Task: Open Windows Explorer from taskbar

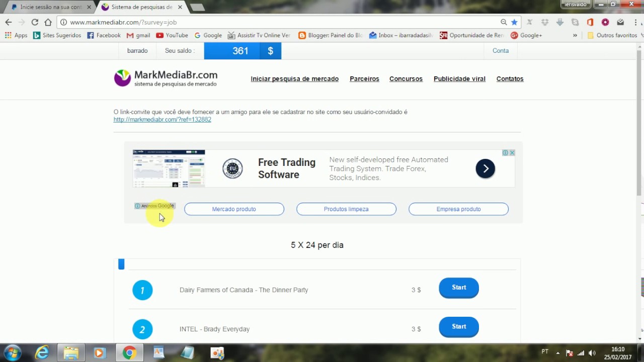Action: point(71,353)
